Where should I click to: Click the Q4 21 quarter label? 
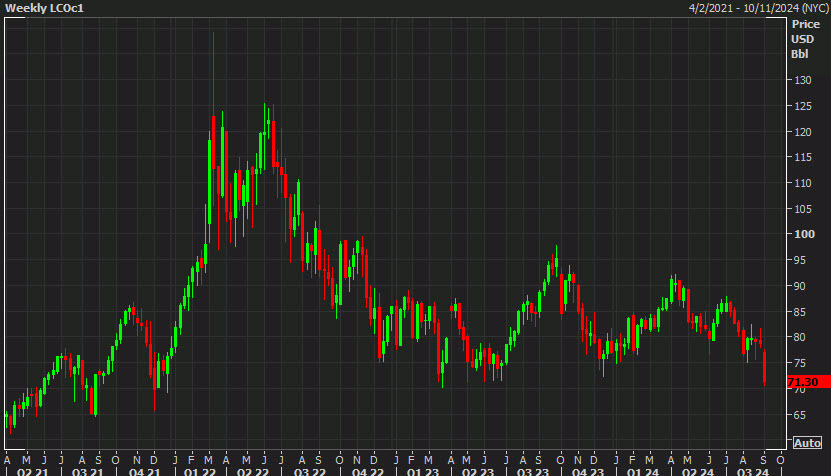[144, 471]
